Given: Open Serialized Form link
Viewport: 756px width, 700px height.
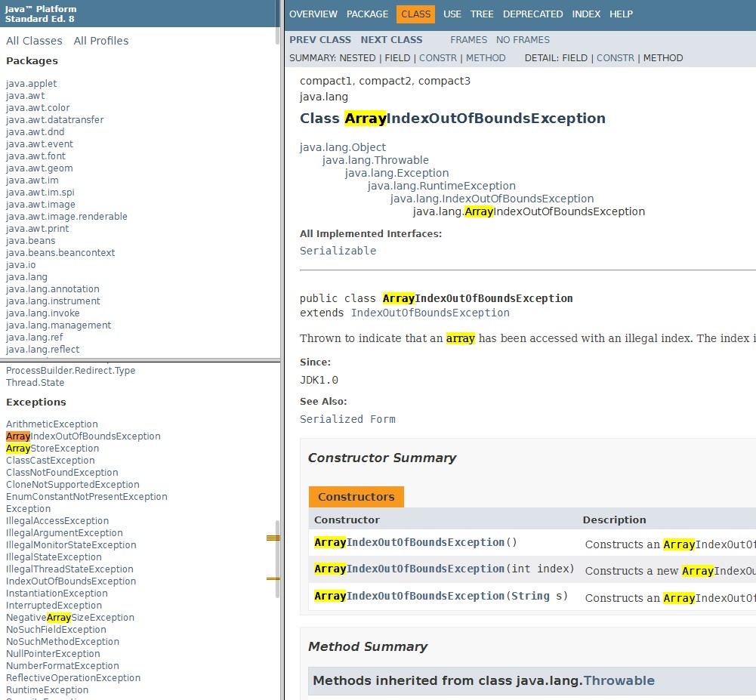Looking at the screenshot, I should 347,419.
